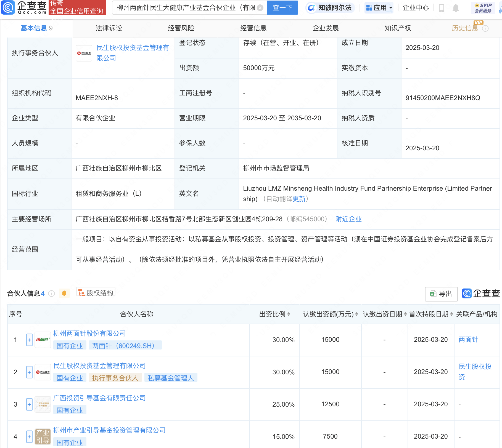Image resolution: width=502 pixels, height=448 pixels.
Task: Open 知彼阿尔法 AI assistant
Action: (x=330, y=8)
